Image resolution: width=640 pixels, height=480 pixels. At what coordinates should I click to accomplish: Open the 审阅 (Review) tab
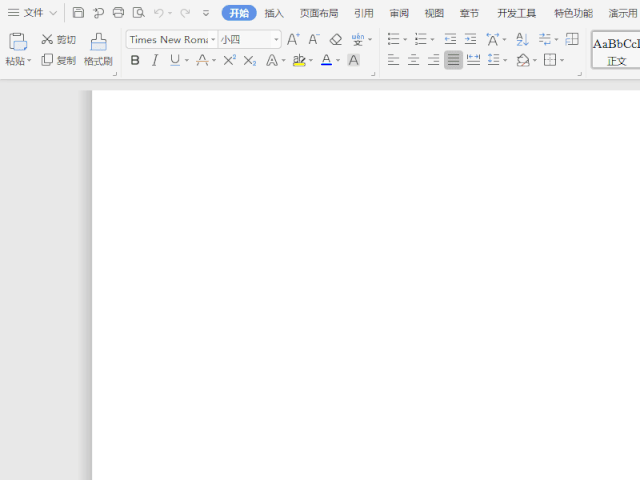[399, 13]
